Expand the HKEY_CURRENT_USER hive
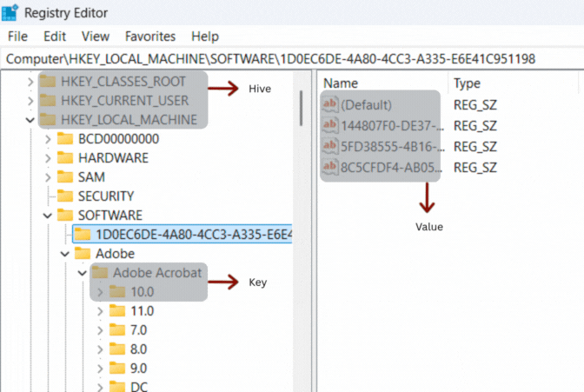 pyautogui.click(x=30, y=101)
